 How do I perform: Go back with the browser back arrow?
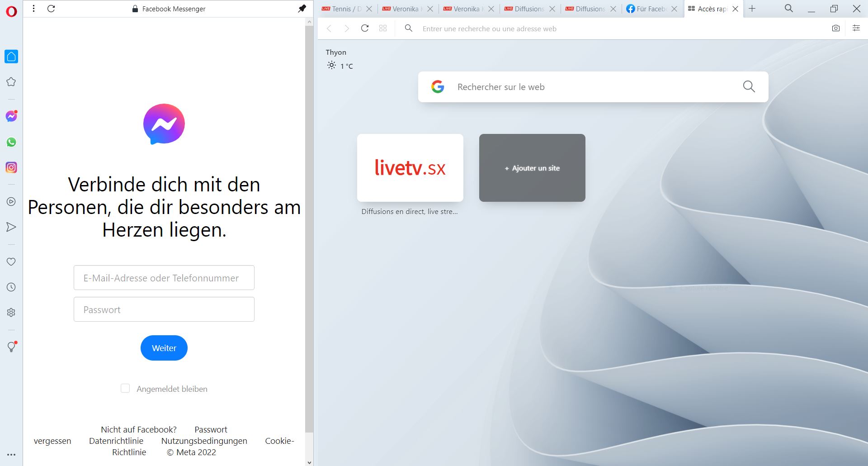point(329,29)
